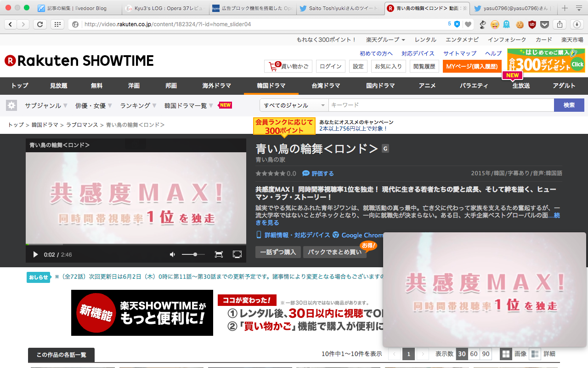
Task: Adjust the video volume slider
Action: coord(193,254)
